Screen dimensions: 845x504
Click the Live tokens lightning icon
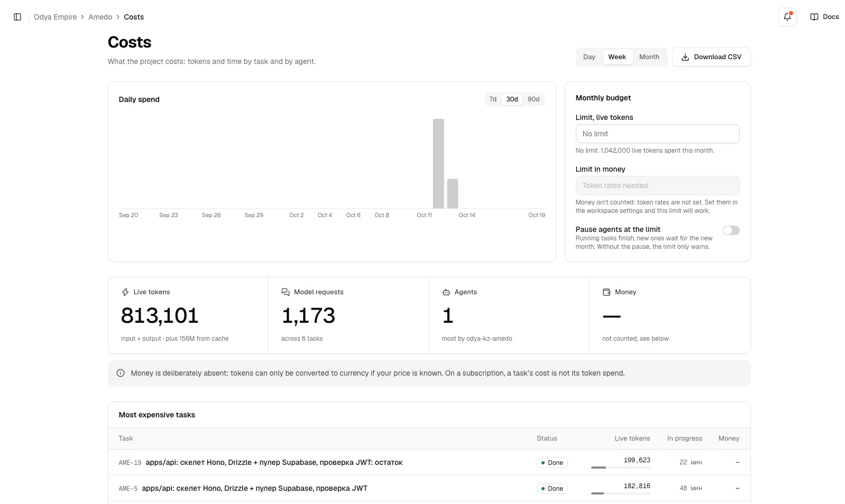coord(125,292)
